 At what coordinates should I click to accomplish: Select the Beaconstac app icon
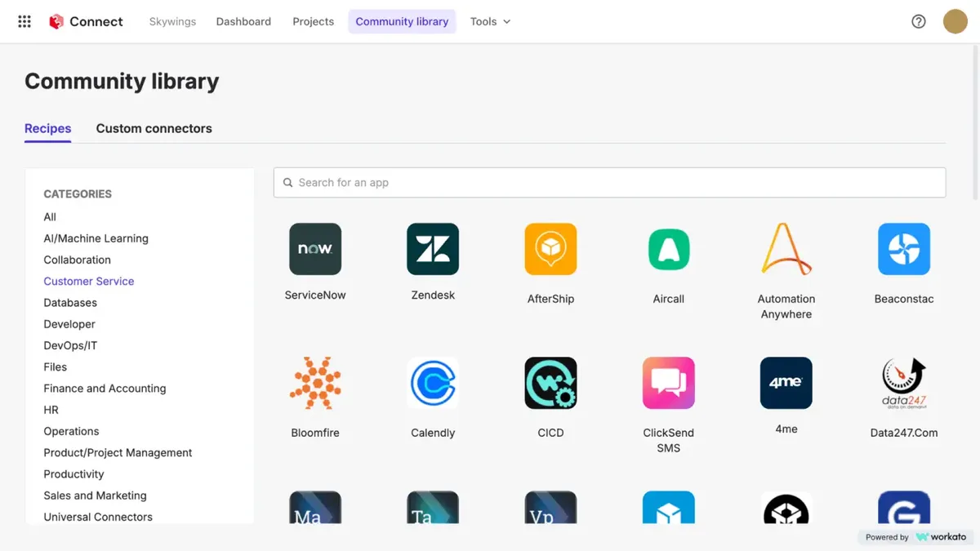(x=904, y=249)
